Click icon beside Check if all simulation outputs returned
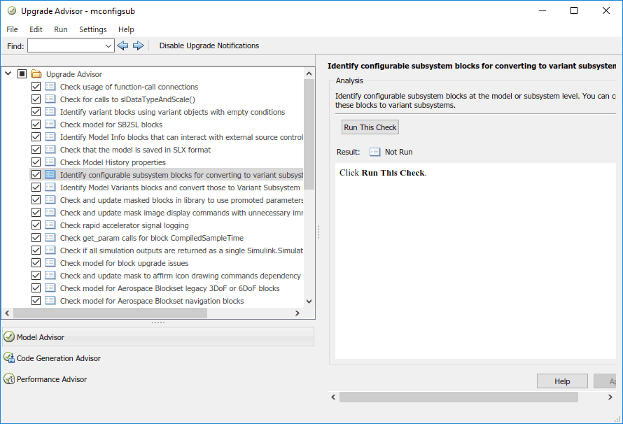Viewport: 623px width, 424px height. tap(50, 250)
